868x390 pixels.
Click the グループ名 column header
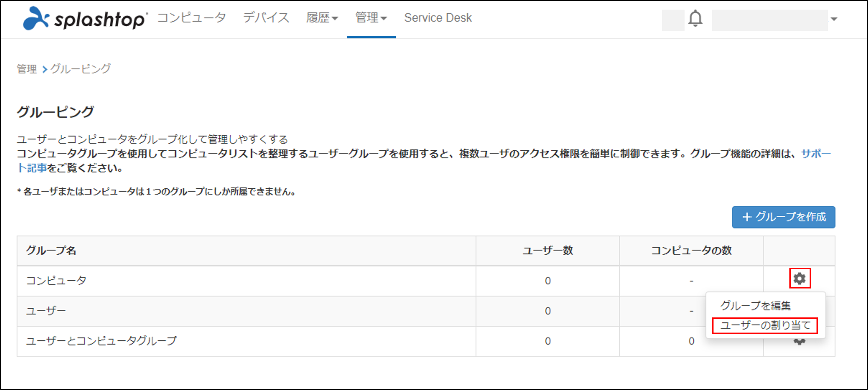click(51, 250)
